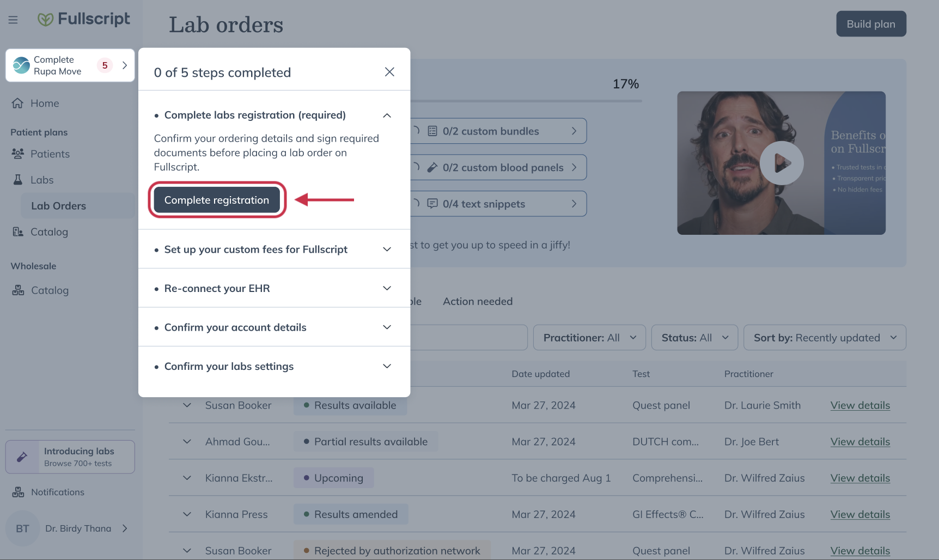
Task: Click the Labs flask icon
Action: [18, 180]
